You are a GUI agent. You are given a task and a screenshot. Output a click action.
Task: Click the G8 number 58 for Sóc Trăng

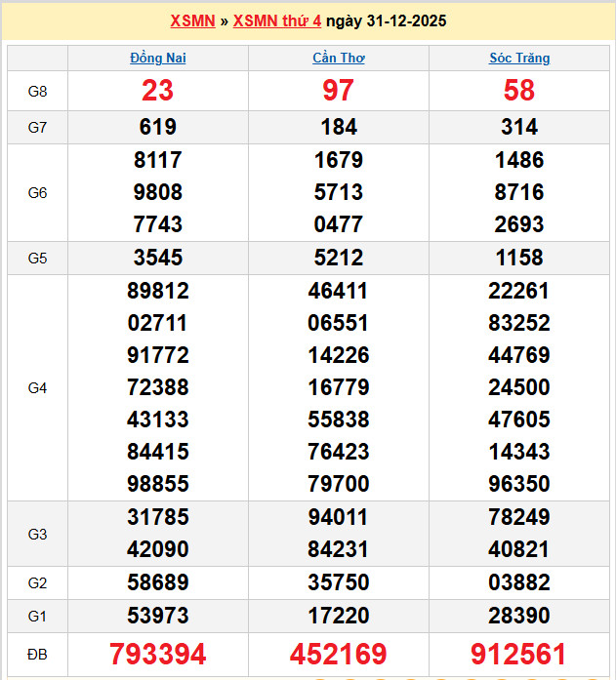pos(519,91)
